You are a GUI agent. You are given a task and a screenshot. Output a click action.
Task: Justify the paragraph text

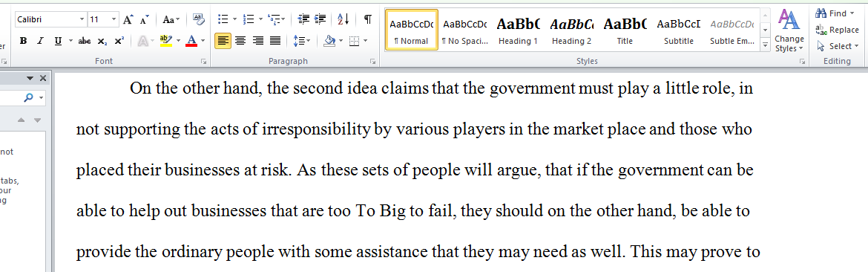[x=274, y=40]
